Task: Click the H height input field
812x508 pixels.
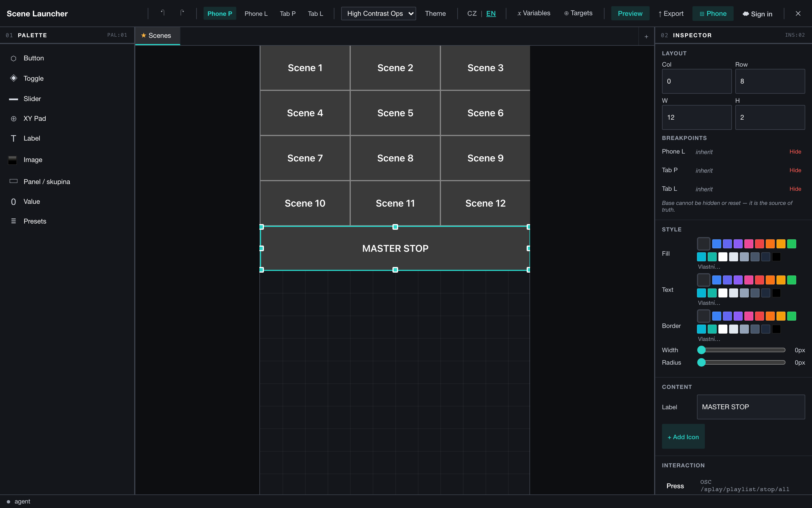Action: pyautogui.click(x=770, y=117)
